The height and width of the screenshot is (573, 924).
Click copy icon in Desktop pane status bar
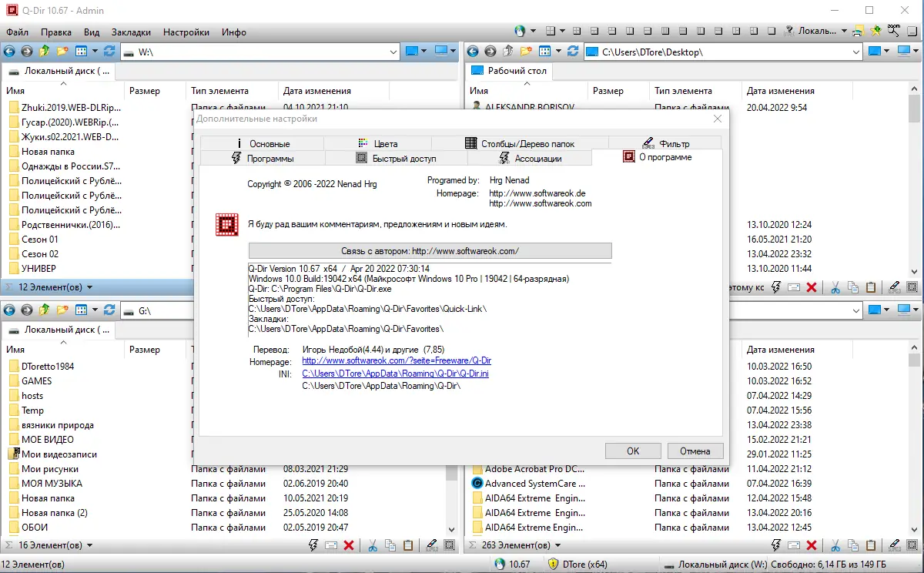(853, 287)
